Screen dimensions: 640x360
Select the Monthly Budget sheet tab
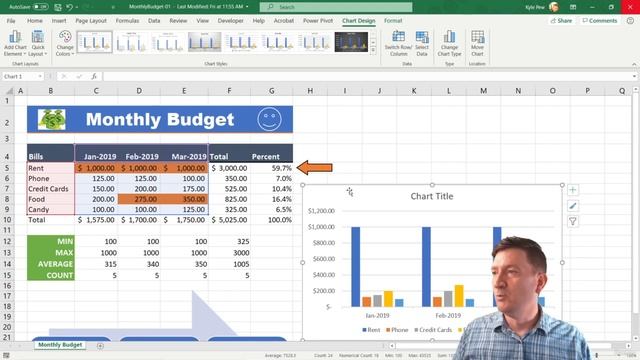pyautogui.click(x=60, y=345)
